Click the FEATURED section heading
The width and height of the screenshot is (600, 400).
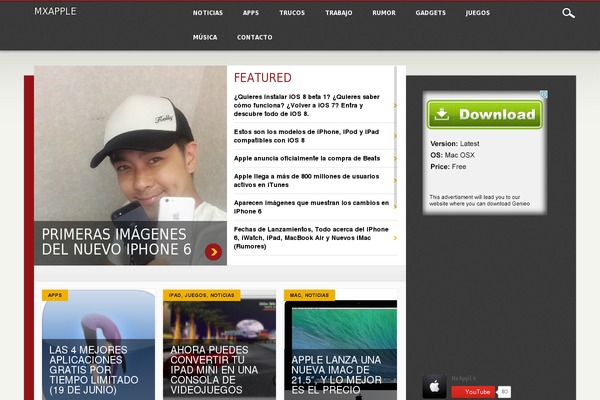click(262, 78)
